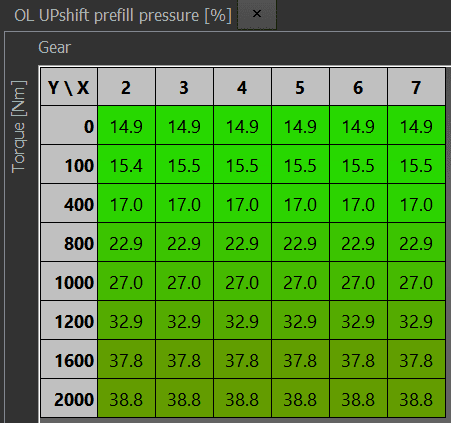451x423 pixels.
Task: Click the 32.9 cell under gear 5
Action: coord(300,320)
